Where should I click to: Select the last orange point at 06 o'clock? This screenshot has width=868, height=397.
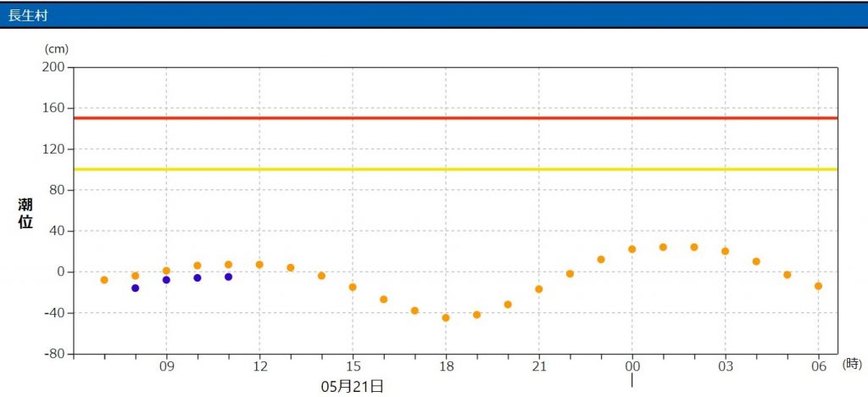click(818, 286)
